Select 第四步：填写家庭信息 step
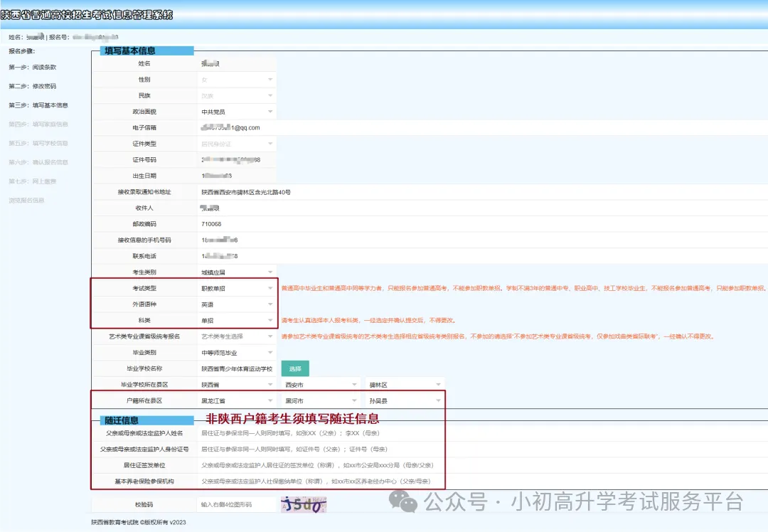 [x=38, y=124]
